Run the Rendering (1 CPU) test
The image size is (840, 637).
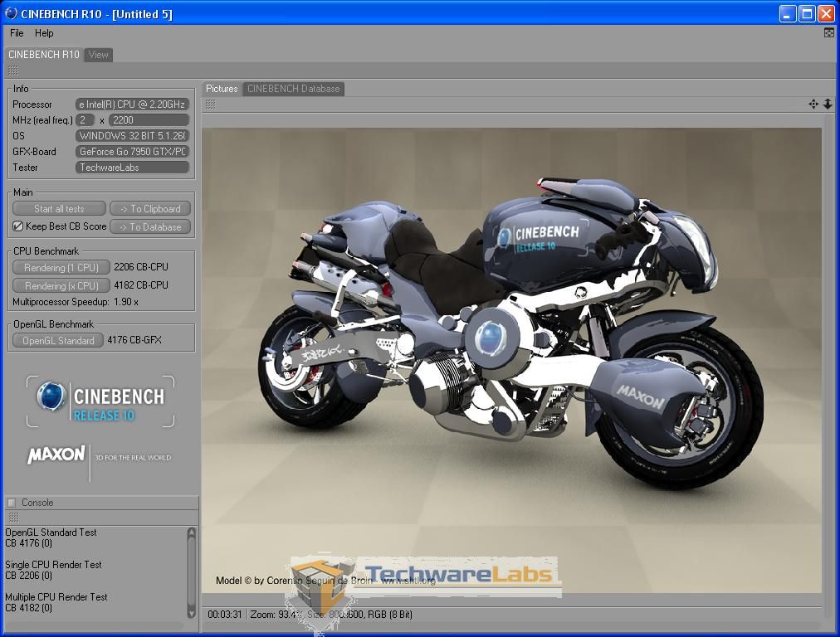pyautogui.click(x=61, y=267)
